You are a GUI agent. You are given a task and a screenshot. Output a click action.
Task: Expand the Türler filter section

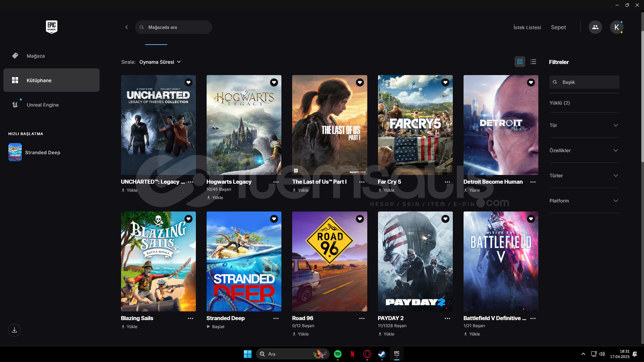(584, 176)
